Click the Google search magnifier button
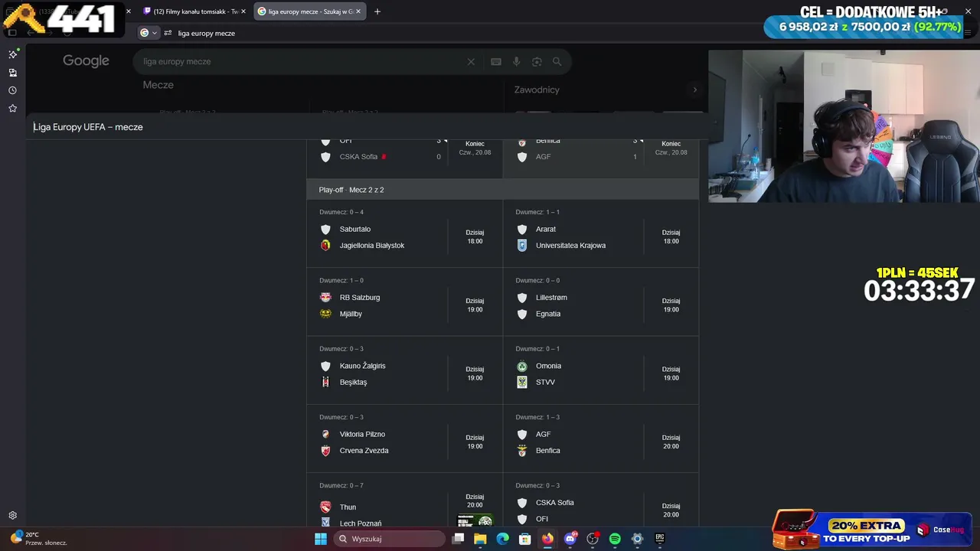This screenshot has height=551, width=980. pyautogui.click(x=557, y=62)
